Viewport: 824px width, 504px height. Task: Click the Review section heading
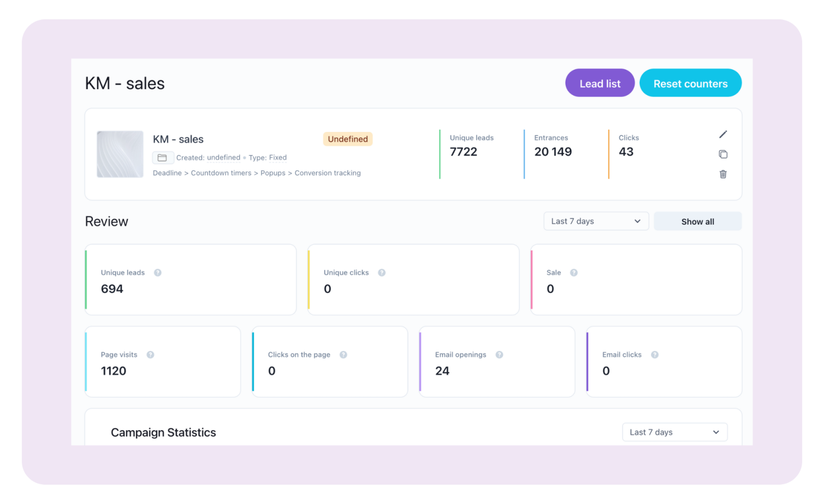point(106,221)
